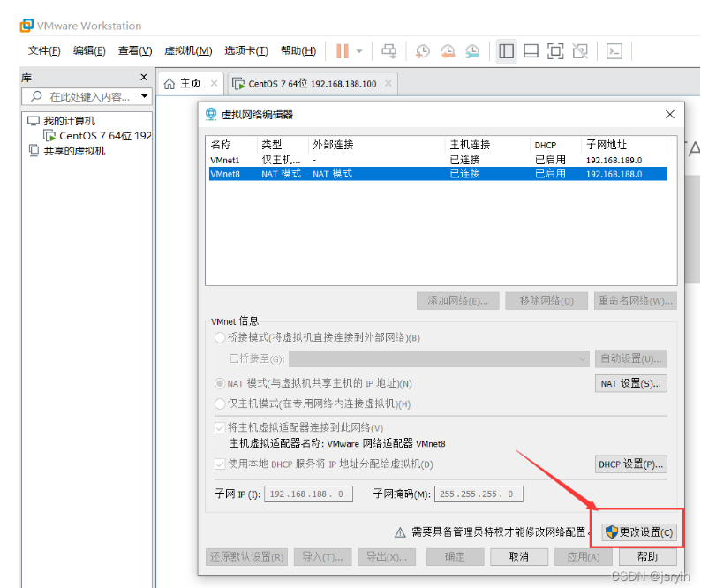Click the 还原默认设置(R) button
The image size is (701, 588).
click(246, 557)
